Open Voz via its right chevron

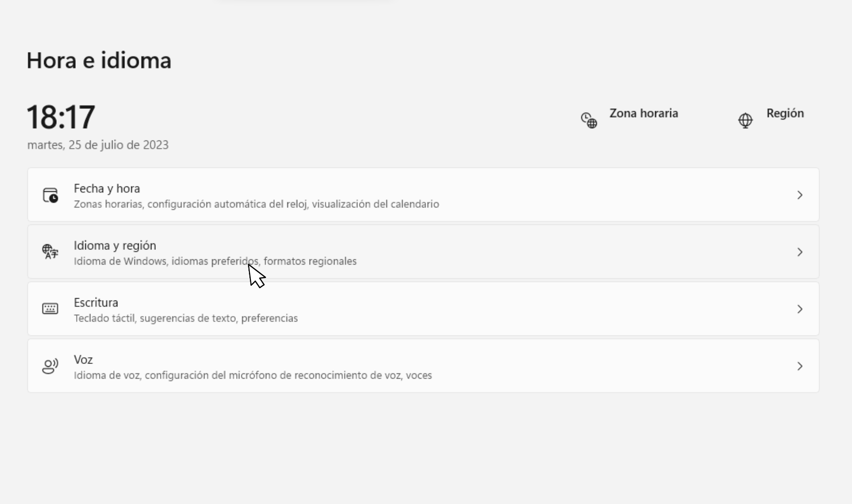click(799, 366)
